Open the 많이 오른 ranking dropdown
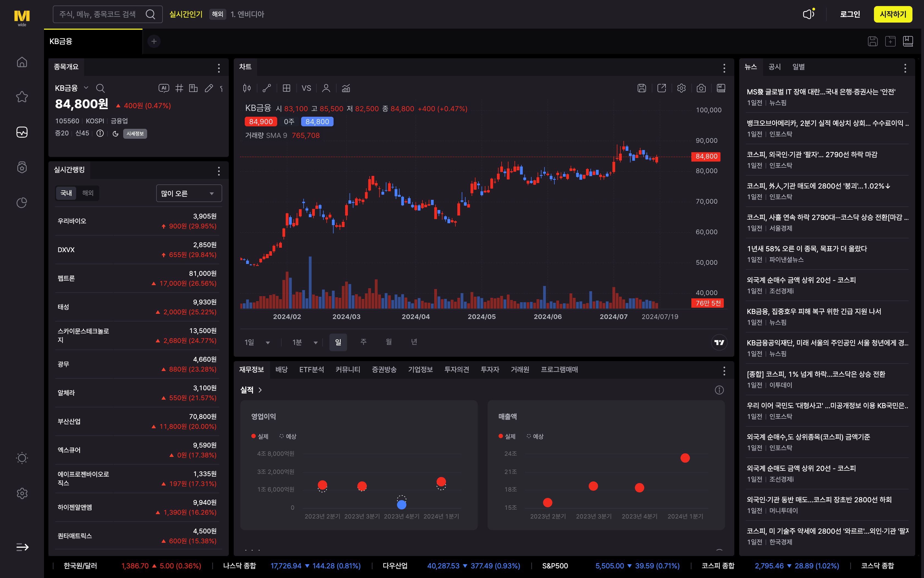The image size is (924, 578). coord(189,193)
